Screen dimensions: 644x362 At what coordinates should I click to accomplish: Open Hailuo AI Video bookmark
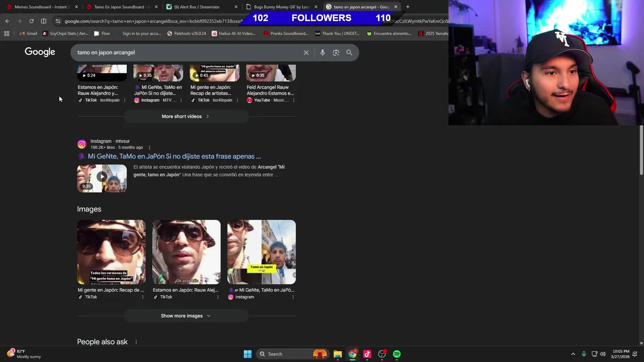233,34
